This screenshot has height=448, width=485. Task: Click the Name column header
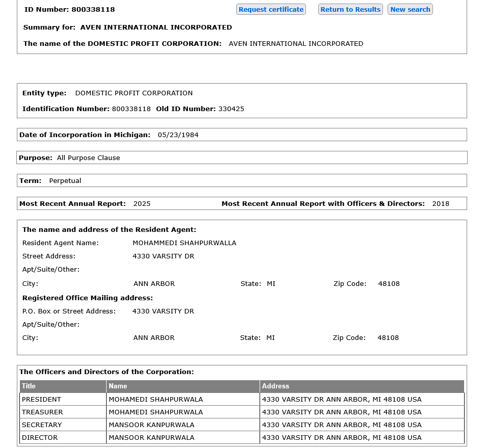[183, 386]
